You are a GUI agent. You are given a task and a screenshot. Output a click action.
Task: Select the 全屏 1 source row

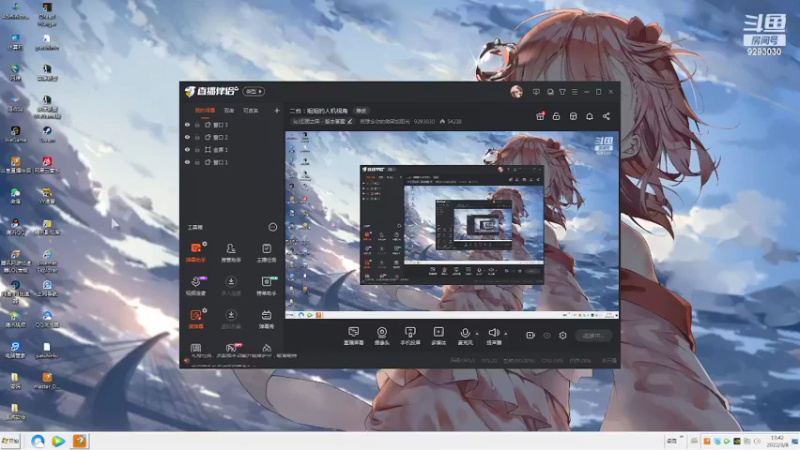pyautogui.click(x=232, y=149)
